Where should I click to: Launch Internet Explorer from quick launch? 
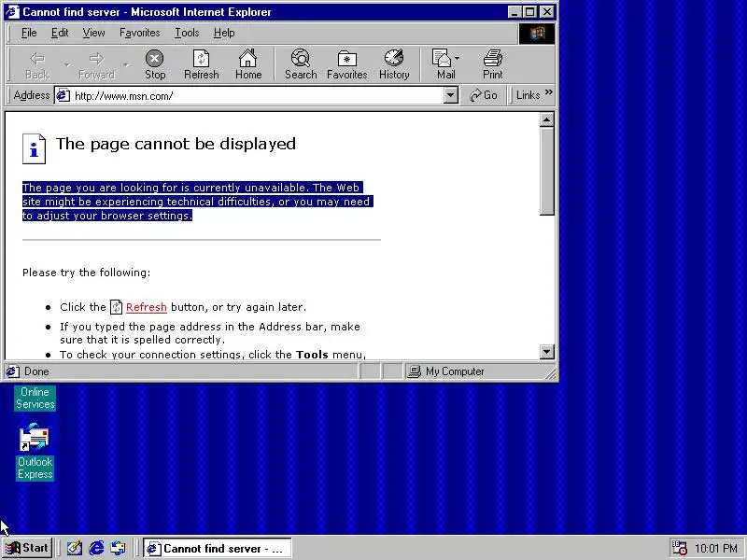tap(96, 548)
